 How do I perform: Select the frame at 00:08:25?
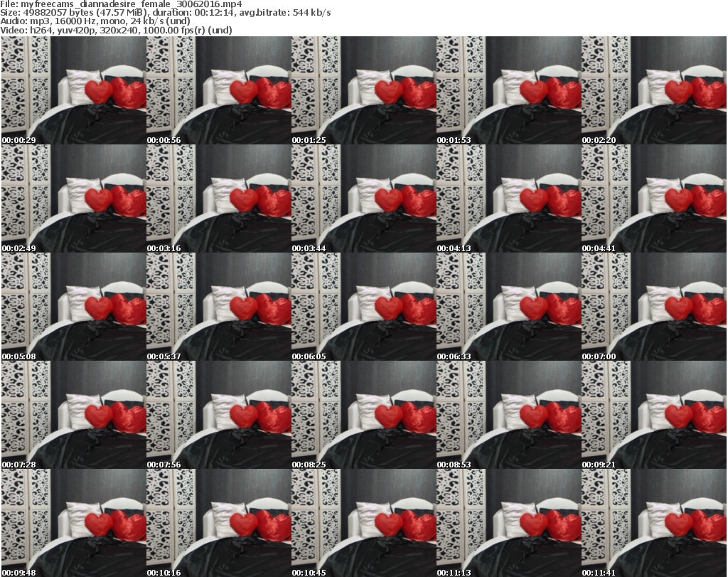(x=363, y=415)
